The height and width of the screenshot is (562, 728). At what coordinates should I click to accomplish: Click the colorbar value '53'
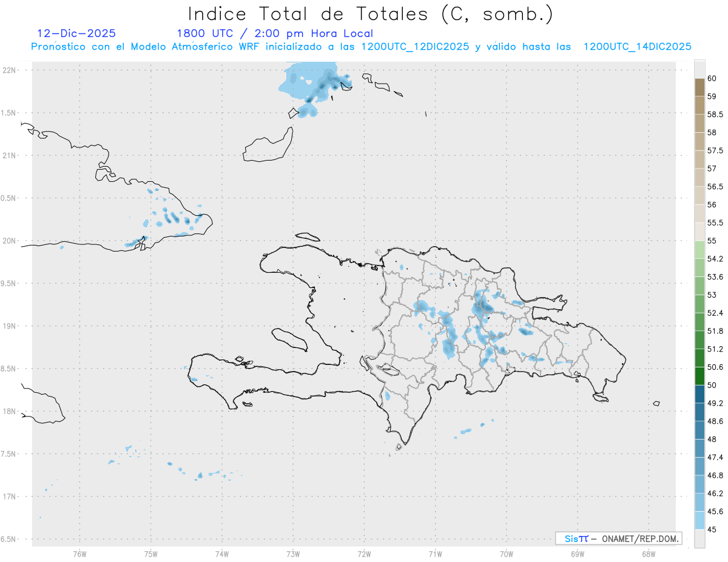711,295
